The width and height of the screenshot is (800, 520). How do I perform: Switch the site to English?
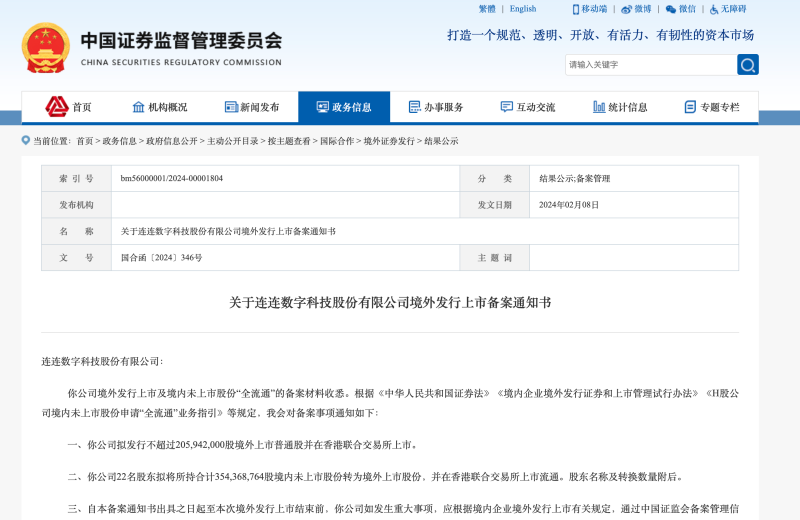tap(523, 9)
